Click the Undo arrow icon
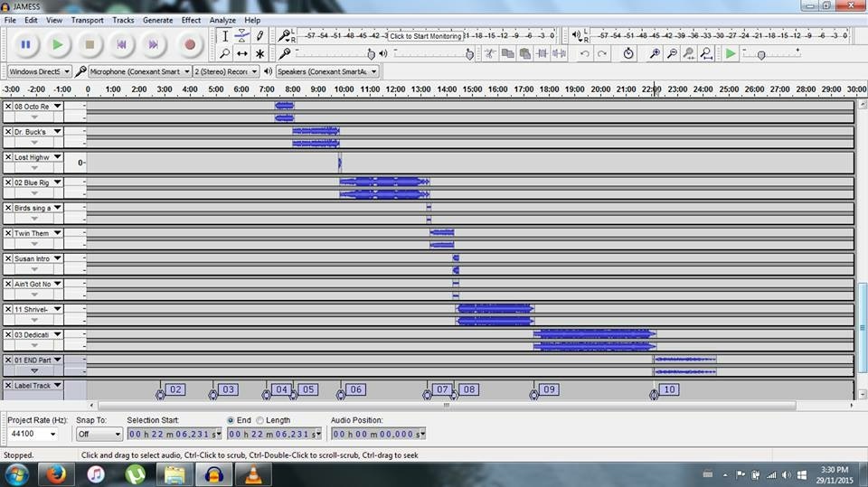Screen dimensions: 868x487 (585, 53)
